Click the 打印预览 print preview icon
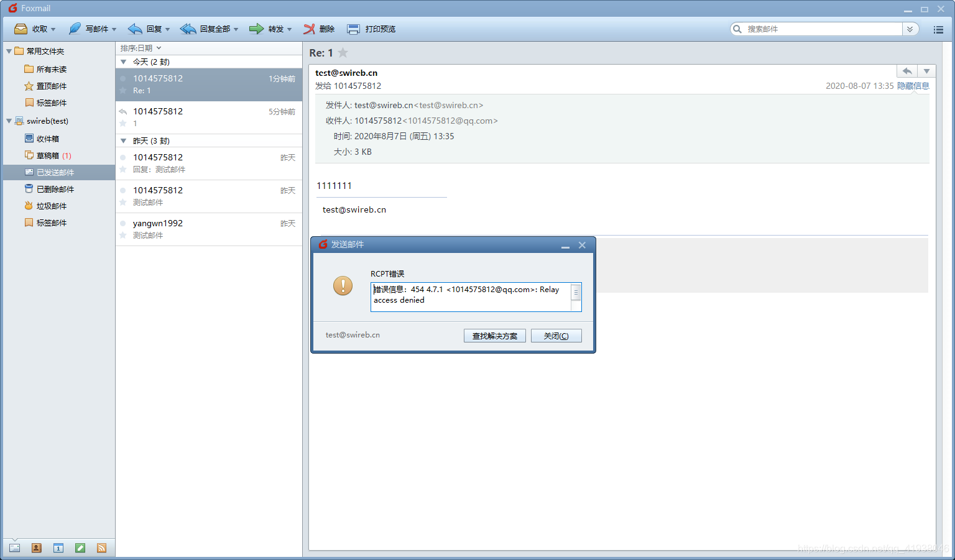This screenshot has width=955, height=560. click(x=353, y=29)
